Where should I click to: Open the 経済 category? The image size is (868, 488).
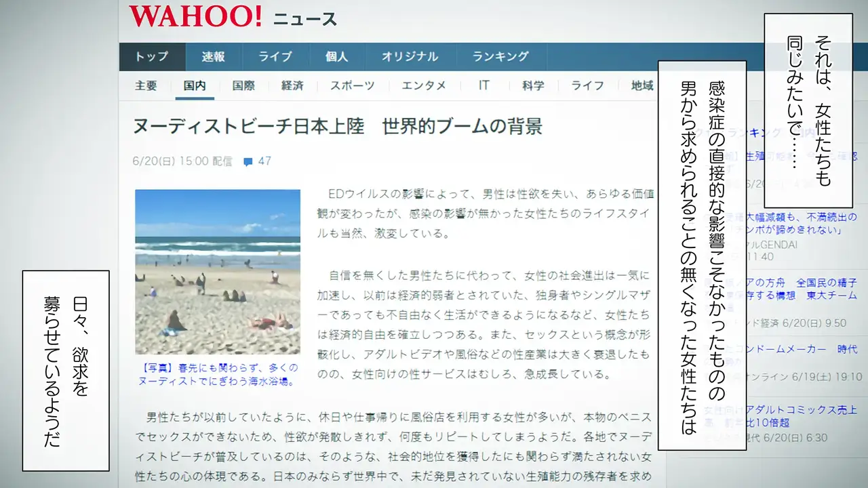point(292,85)
